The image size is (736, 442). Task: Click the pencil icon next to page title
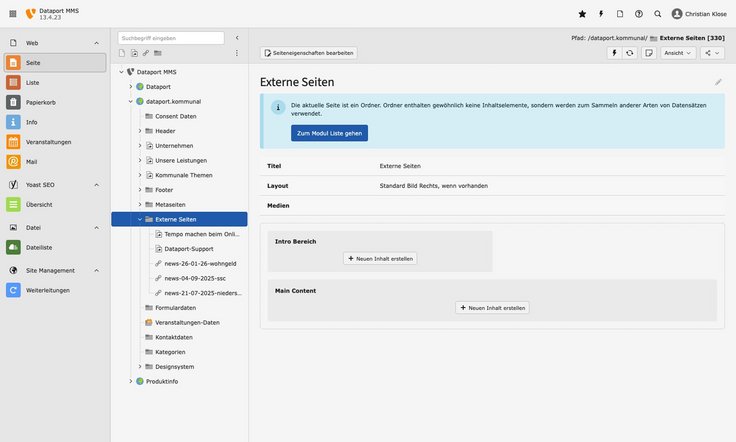(x=717, y=82)
